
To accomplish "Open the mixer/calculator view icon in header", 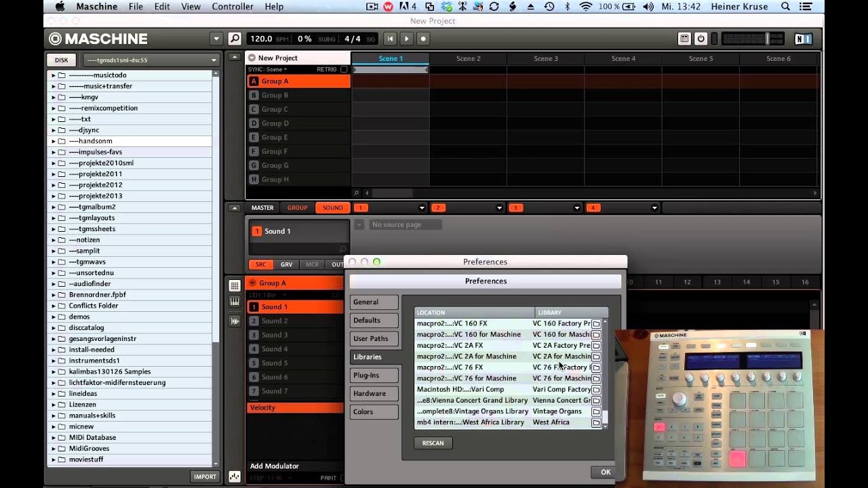I will pyautogui.click(x=684, y=39).
